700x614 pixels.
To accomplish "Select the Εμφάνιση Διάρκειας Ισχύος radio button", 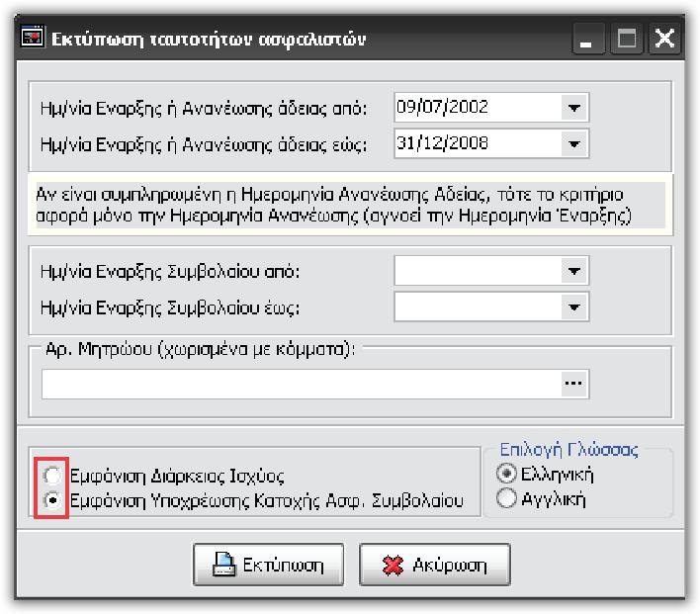I will [52, 476].
